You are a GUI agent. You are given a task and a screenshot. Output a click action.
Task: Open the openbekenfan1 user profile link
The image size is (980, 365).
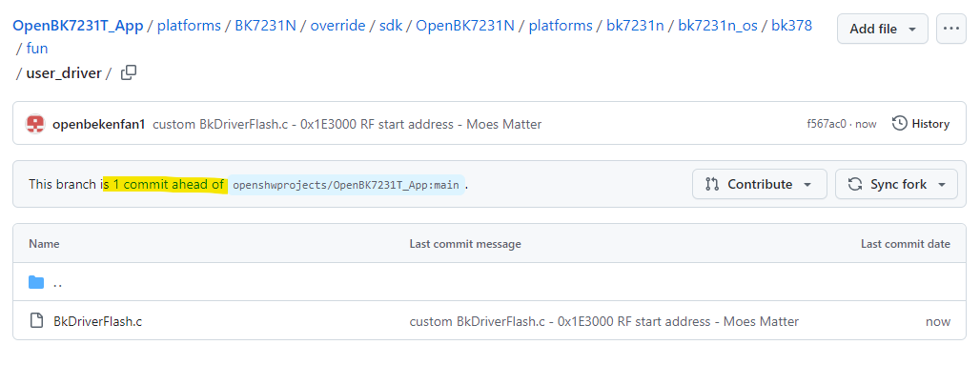[99, 124]
